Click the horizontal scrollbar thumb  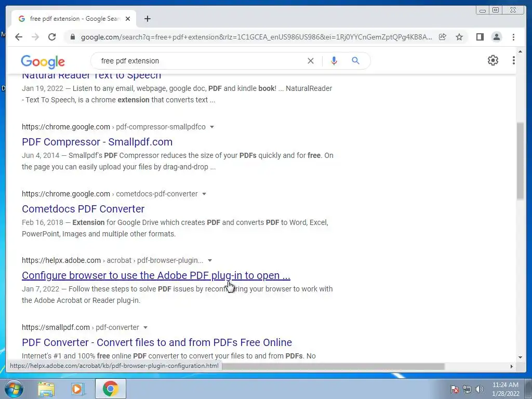point(333,366)
